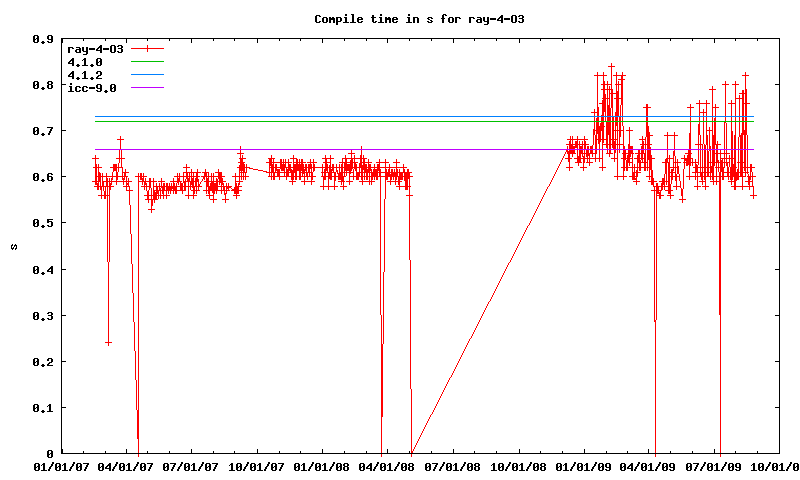Click the 01/01/07 x-axis date label
This screenshot has height=480, width=800.
[60, 466]
